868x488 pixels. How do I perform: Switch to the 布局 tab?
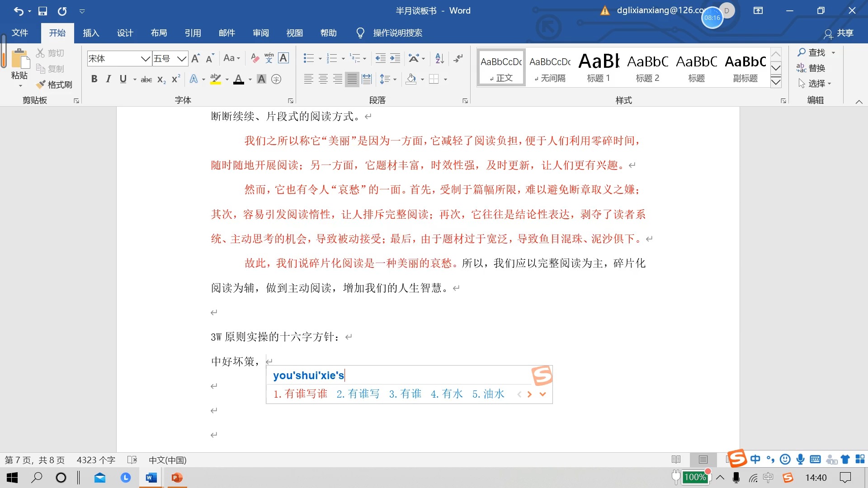[159, 33]
